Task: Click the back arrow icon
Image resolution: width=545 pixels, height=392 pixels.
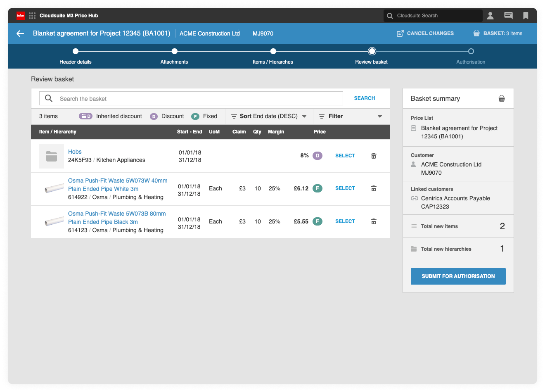Action: tap(20, 33)
